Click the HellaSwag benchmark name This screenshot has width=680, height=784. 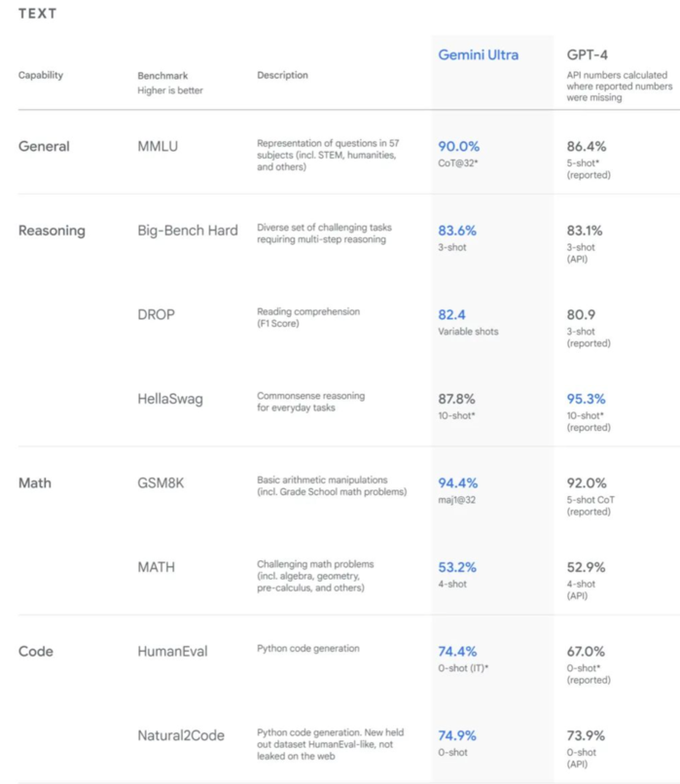(x=170, y=399)
